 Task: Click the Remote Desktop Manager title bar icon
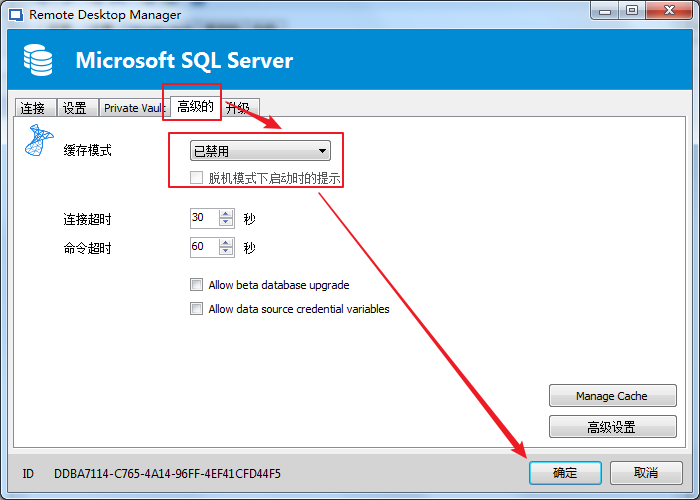(16, 14)
